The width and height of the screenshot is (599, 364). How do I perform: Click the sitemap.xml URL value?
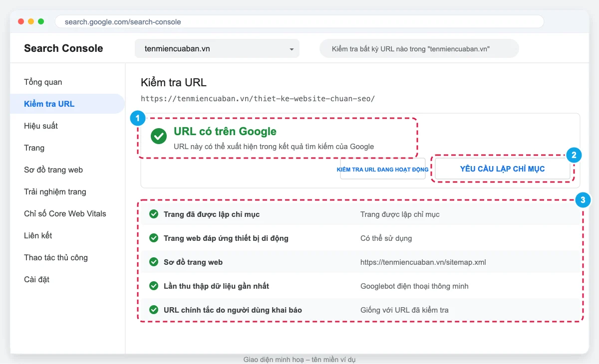423,262
